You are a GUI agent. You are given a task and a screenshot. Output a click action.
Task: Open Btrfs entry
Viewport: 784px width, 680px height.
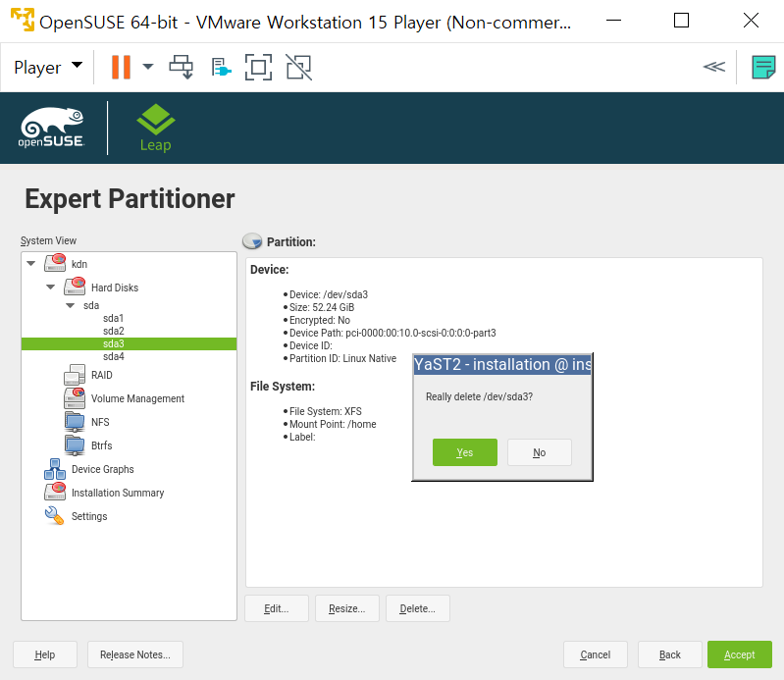pyautogui.click(x=101, y=445)
